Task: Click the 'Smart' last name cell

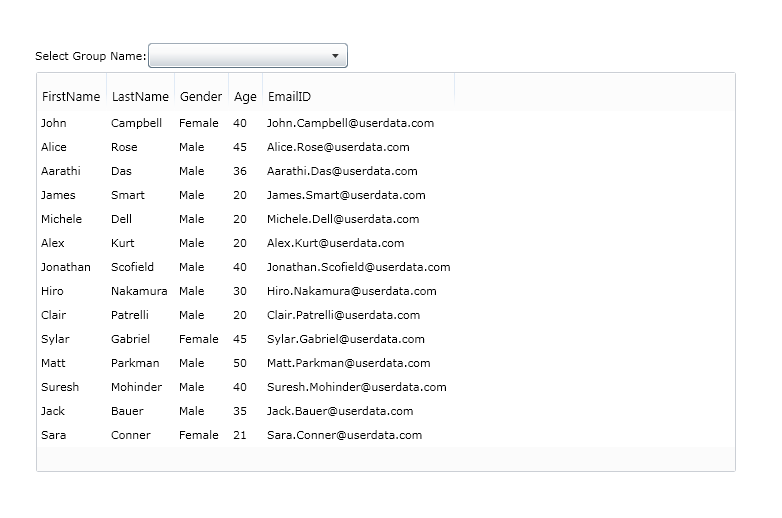Action: pos(128,195)
